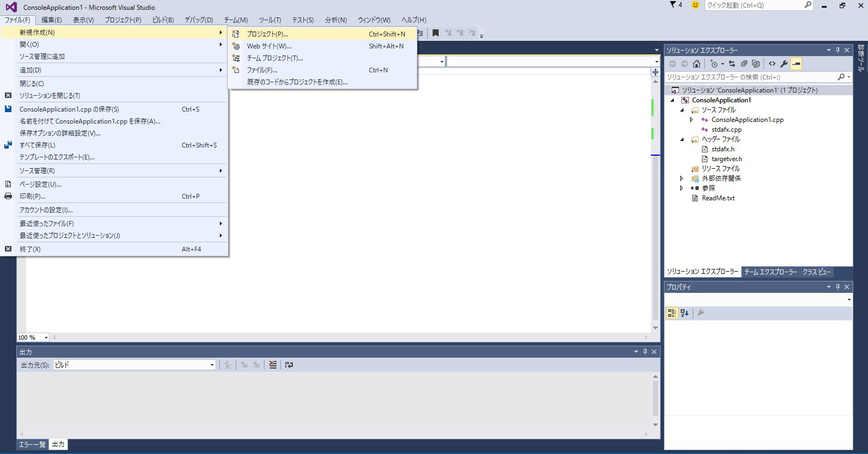Select プロジェクト(P)... in the New submenu

tap(267, 34)
